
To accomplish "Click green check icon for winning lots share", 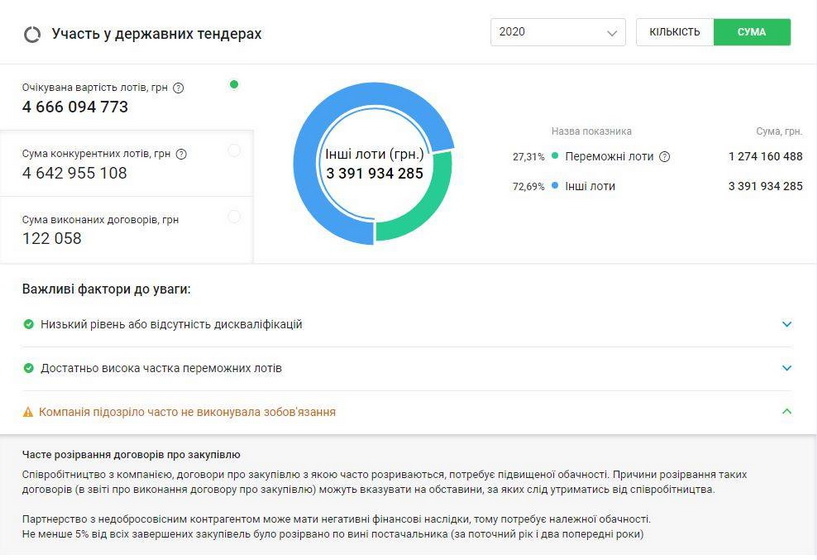I will [x=28, y=368].
